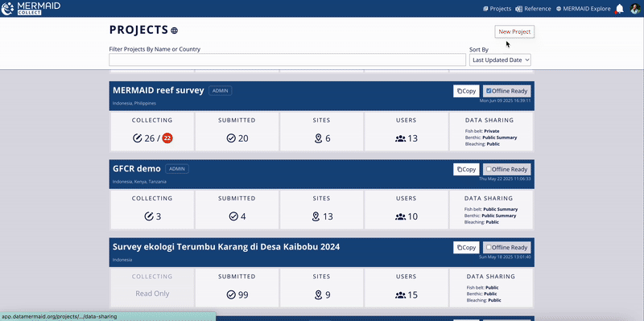Enable Offline Ready for GFCR demo

point(489,169)
